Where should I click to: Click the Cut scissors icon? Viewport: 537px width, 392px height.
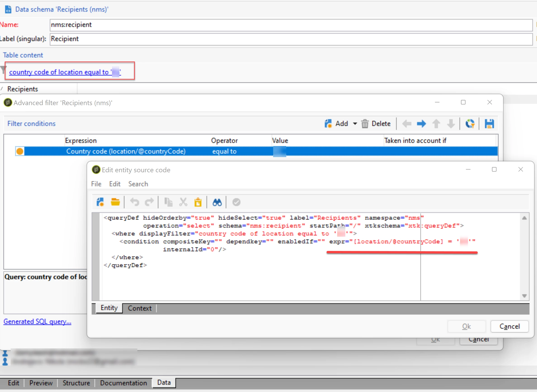pos(183,202)
